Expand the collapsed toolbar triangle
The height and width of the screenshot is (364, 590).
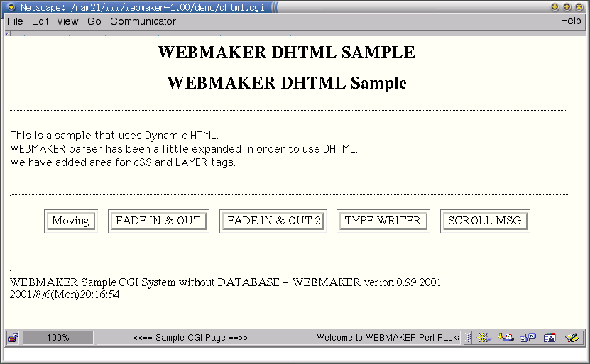click(x=9, y=33)
